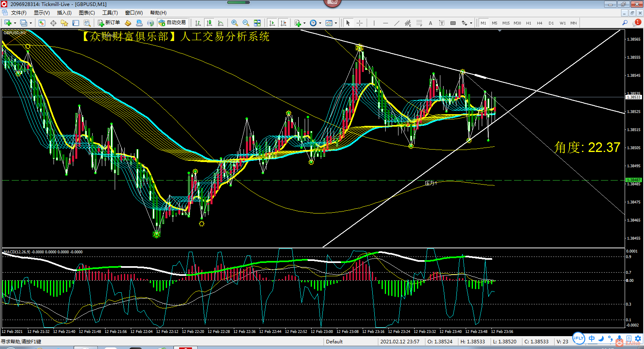Click the iFLY input method icon
This screenshot has height=349, width=644.
578,339
